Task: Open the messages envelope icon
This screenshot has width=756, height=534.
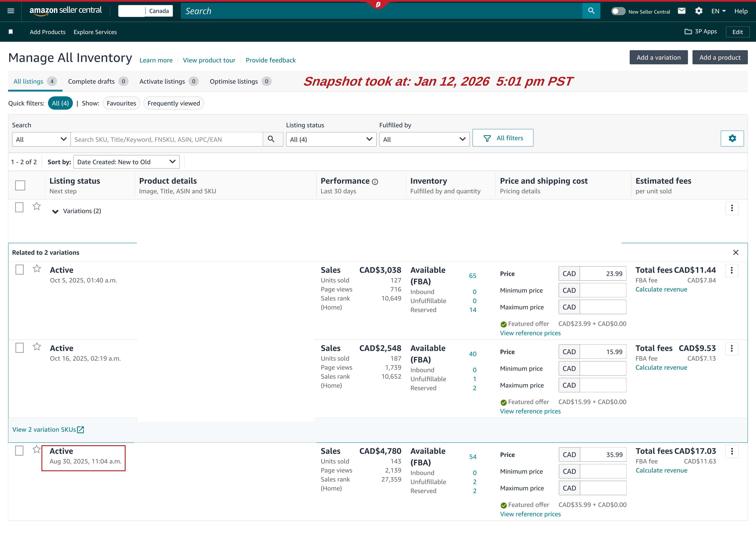Action: 682,11
